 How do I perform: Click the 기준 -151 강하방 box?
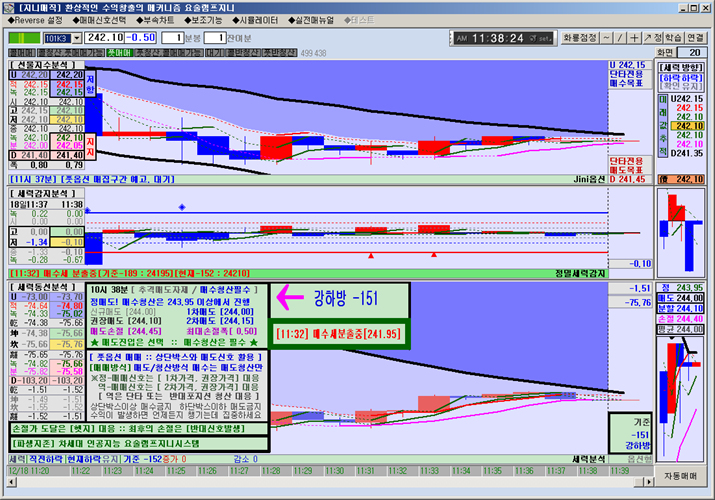[630, 433]
